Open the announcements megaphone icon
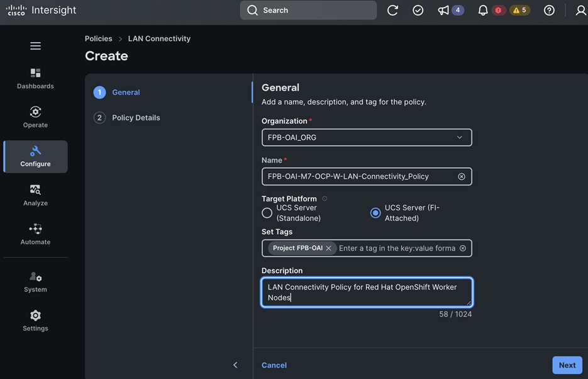Viewport: 588px width, 379px height. (x=443, y=10)
